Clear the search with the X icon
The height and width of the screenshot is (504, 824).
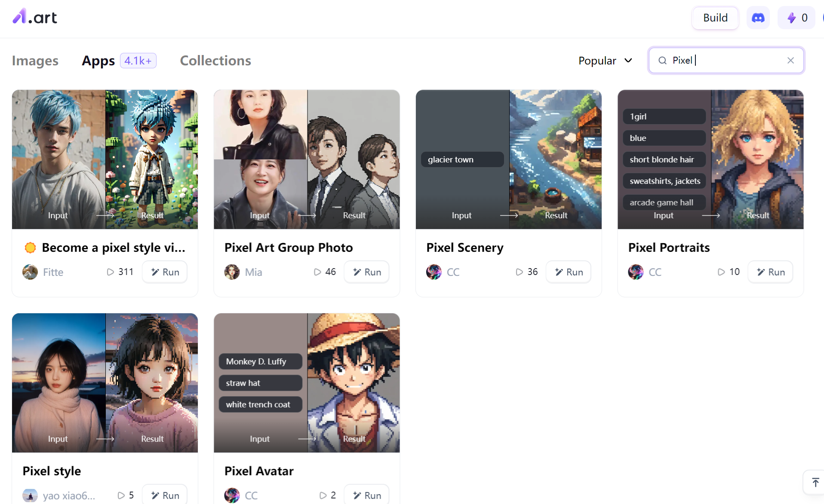(x=790, y=61)
